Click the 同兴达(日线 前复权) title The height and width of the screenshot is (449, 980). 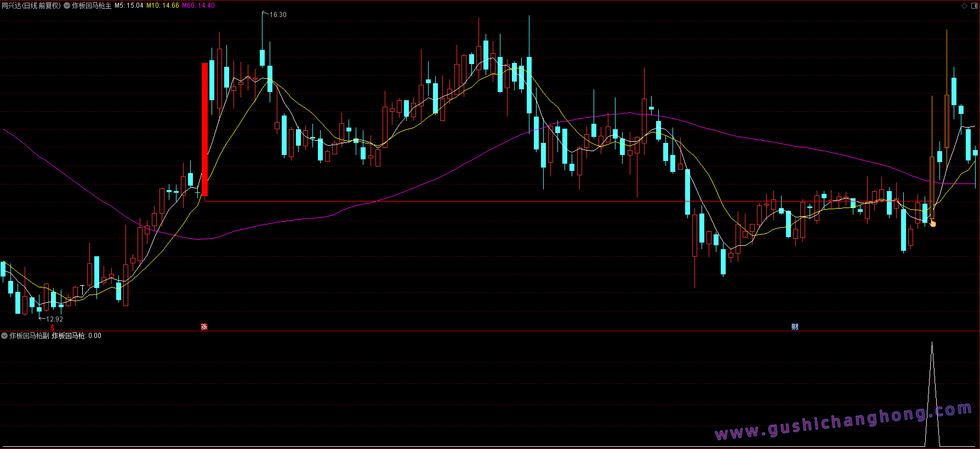31,5
